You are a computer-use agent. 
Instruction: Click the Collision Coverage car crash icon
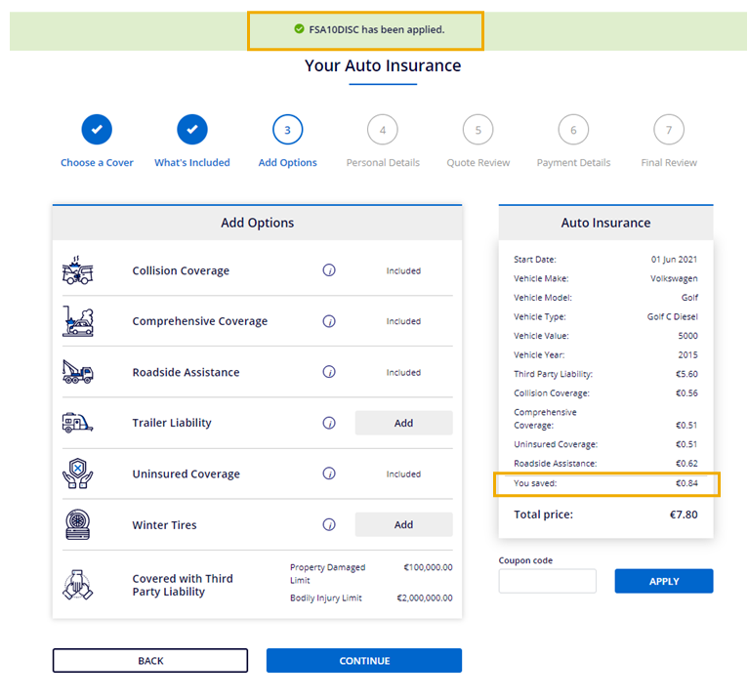[x=78, y=270]
